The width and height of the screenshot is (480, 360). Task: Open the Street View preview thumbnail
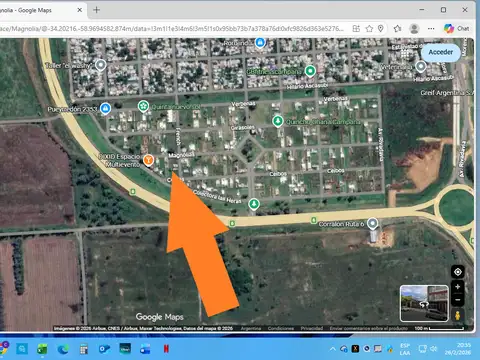424,303
